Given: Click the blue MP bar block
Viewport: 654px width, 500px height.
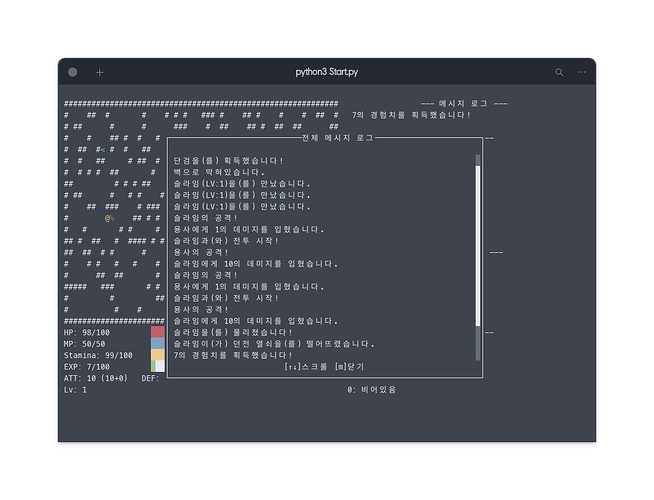Looking at the screenshot, I should [x=158, y=344].
